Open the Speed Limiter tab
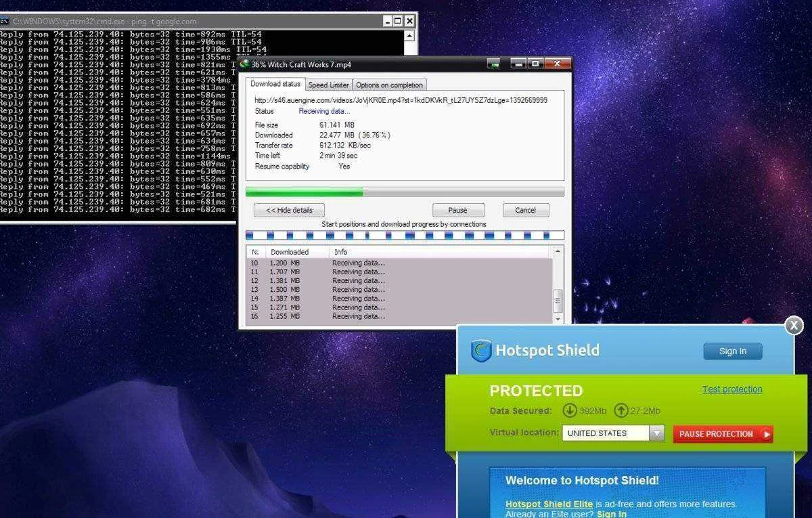 pyautogui.click(x=328, y=85)
